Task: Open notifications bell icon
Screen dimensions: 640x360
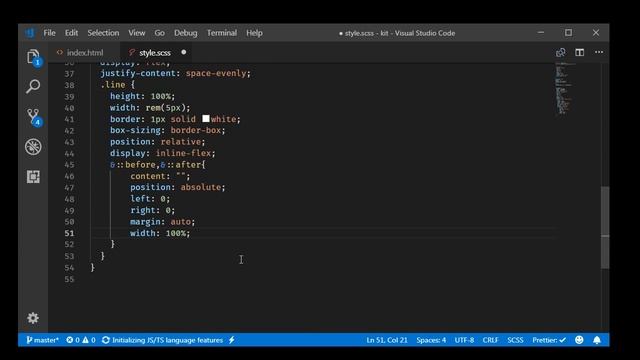Action: coord(597,340)
